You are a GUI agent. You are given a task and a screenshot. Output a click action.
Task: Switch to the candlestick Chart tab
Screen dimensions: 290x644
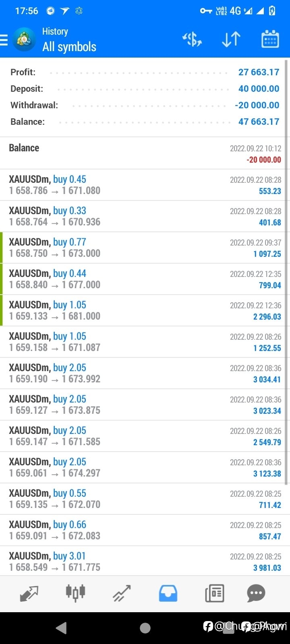pyautogui.click(x=75, y=593)
